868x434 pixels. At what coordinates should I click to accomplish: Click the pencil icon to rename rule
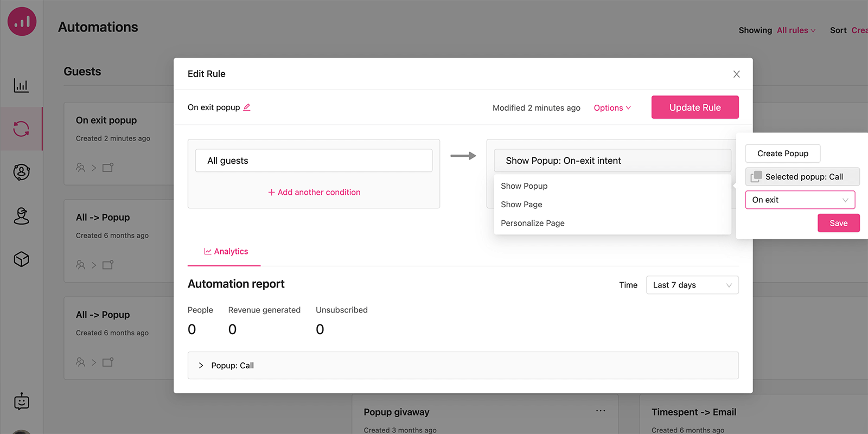pos(247,107)
